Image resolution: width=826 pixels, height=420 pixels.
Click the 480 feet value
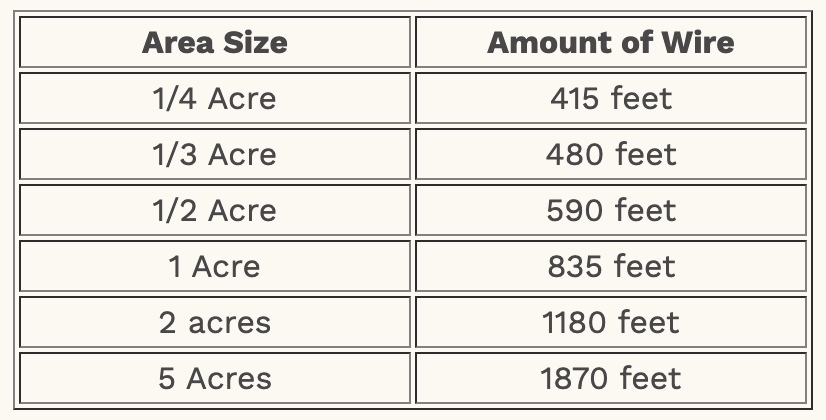pos(610,155)
